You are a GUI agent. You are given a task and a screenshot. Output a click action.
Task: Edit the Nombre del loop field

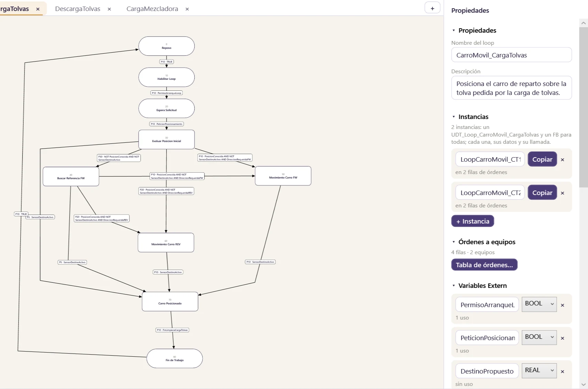511,55
